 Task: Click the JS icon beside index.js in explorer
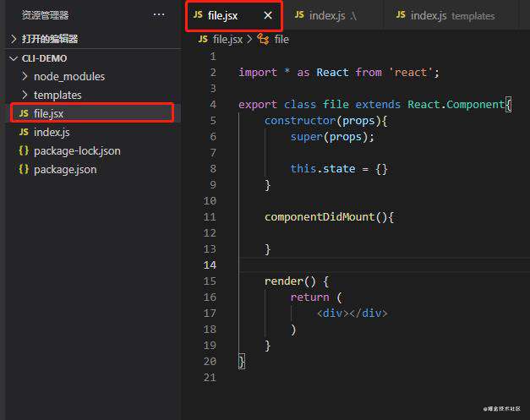(24, 132)
